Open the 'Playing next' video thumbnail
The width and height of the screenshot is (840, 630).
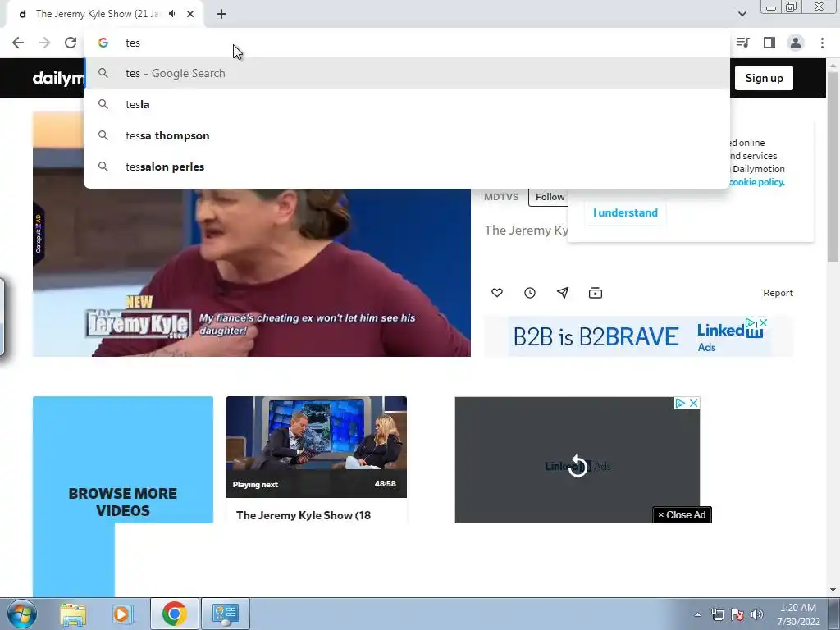click(317, 447)
